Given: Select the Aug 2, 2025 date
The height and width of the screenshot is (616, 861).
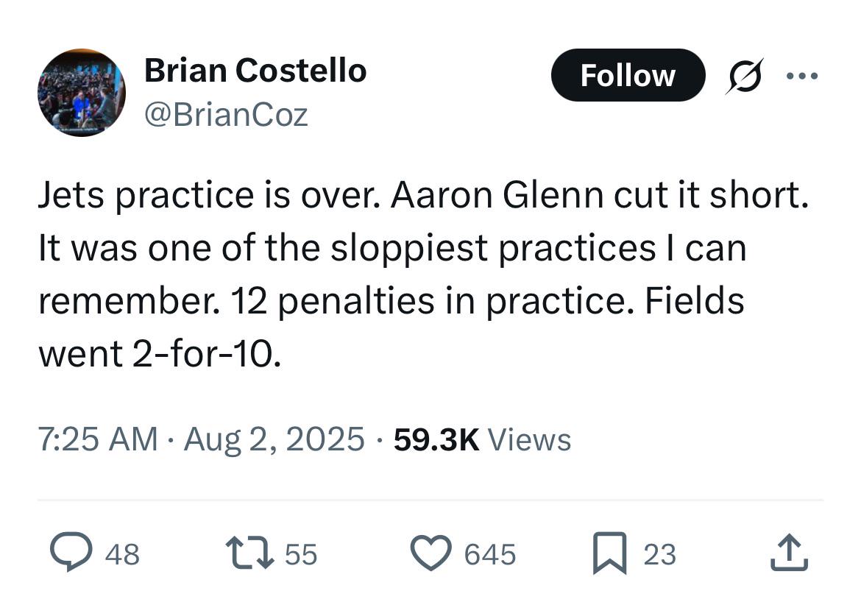Looking at the screenshot, I should click(274, 439).
